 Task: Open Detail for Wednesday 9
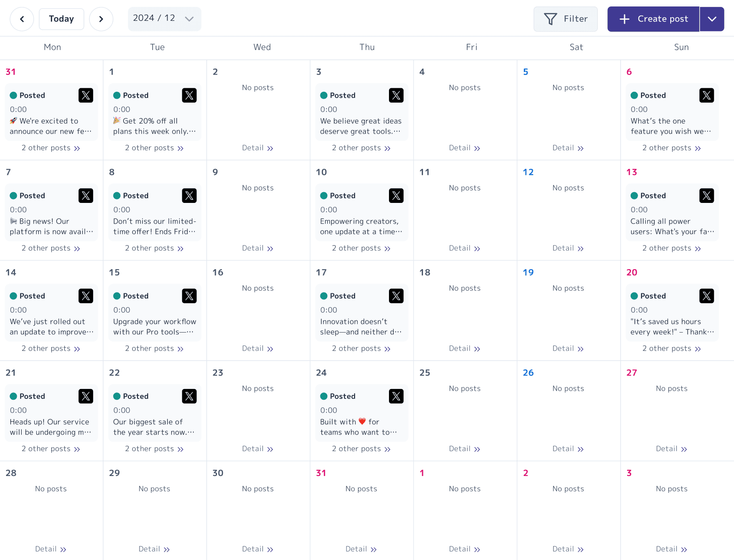258,248
